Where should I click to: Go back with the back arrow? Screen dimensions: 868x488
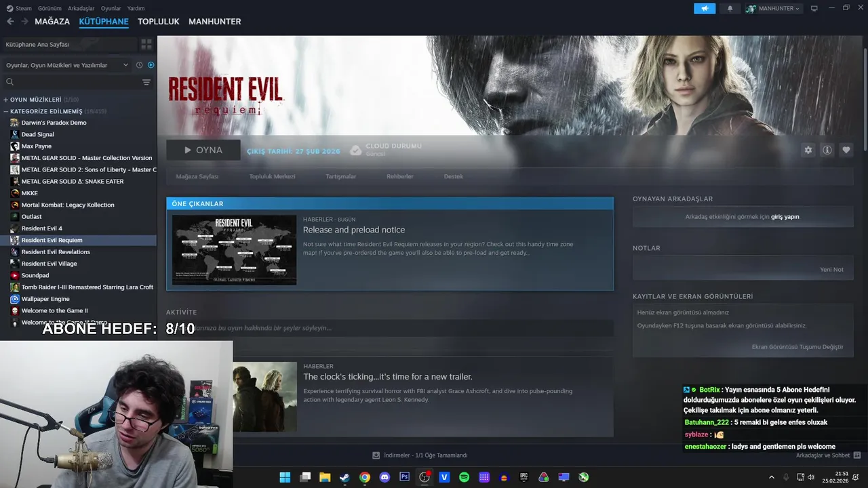(x=10, y=22)
